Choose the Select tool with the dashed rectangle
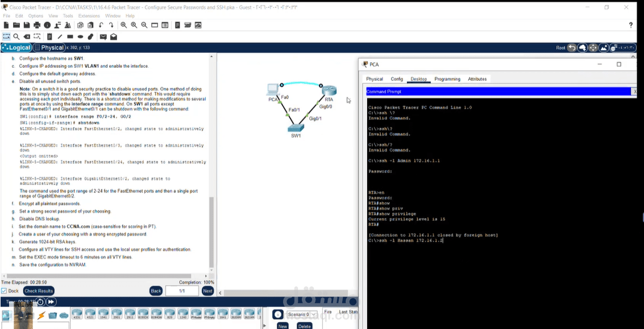 coord(6,36)
